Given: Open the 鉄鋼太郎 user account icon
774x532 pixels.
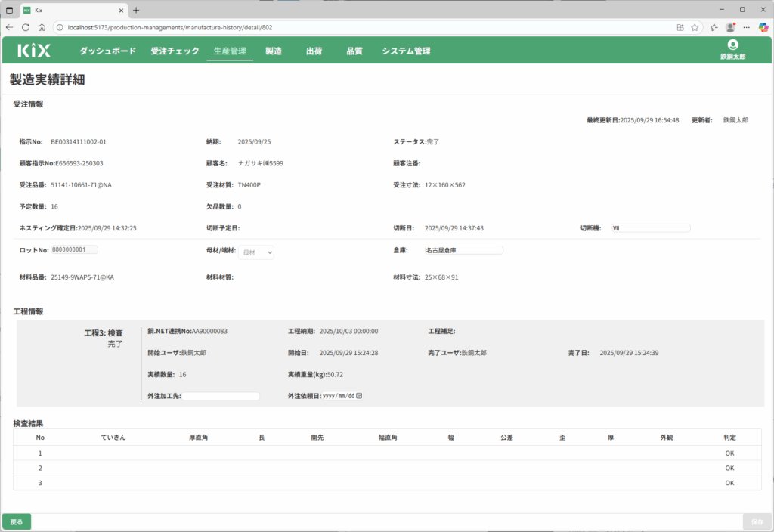Looking at the screenshot, I should [x=732, y=45].
